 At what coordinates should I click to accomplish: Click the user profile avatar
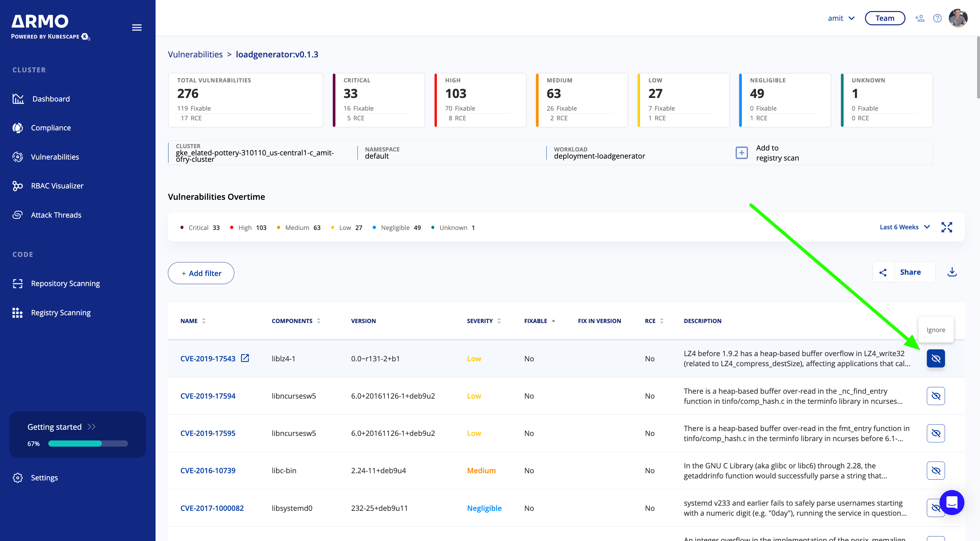[958, 18]
